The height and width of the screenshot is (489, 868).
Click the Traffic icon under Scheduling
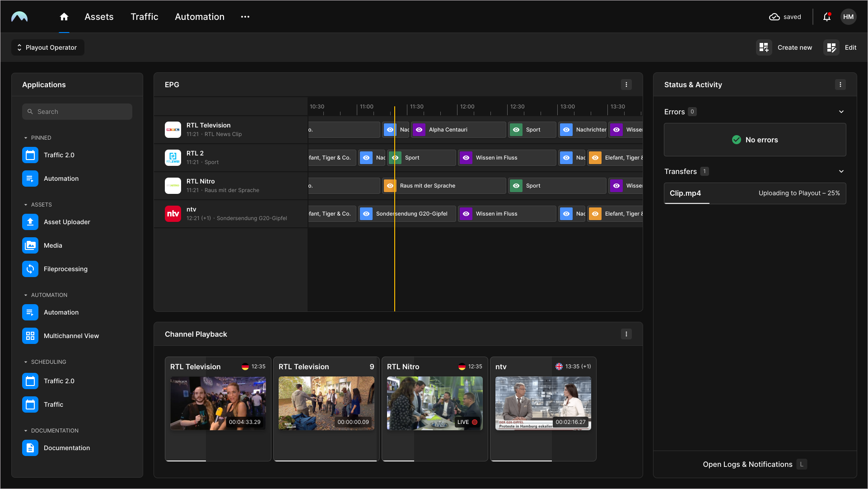coord(30,404)
